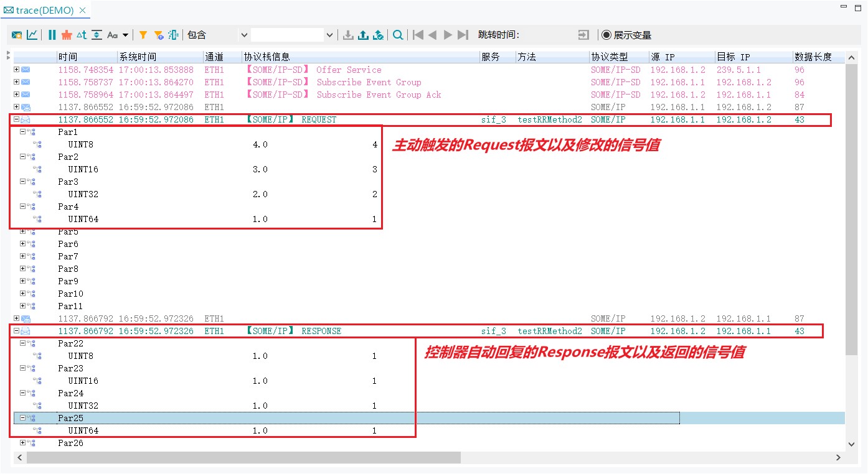Collapse the Par25 parameter node
The height and width of the screenshot is (474, 868).
(x=23, y=418)
